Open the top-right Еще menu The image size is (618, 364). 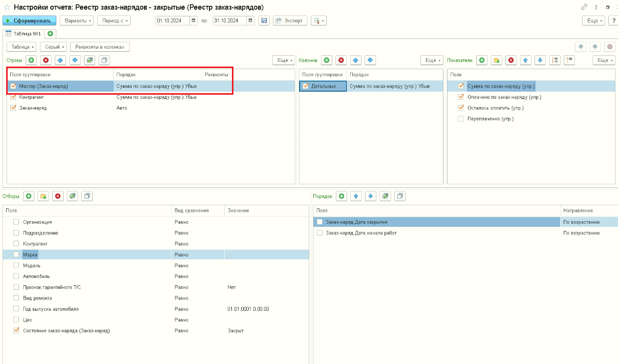593,20
